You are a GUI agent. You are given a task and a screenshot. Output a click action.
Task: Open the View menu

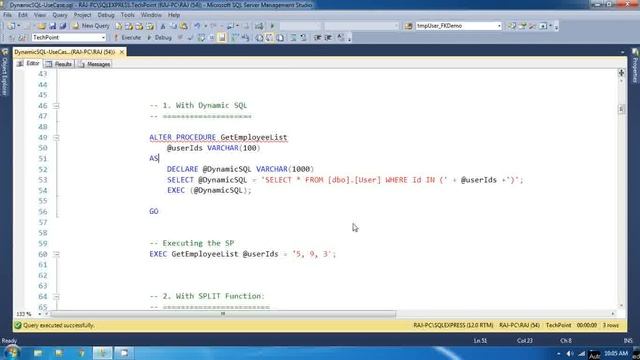click(40, 15)
